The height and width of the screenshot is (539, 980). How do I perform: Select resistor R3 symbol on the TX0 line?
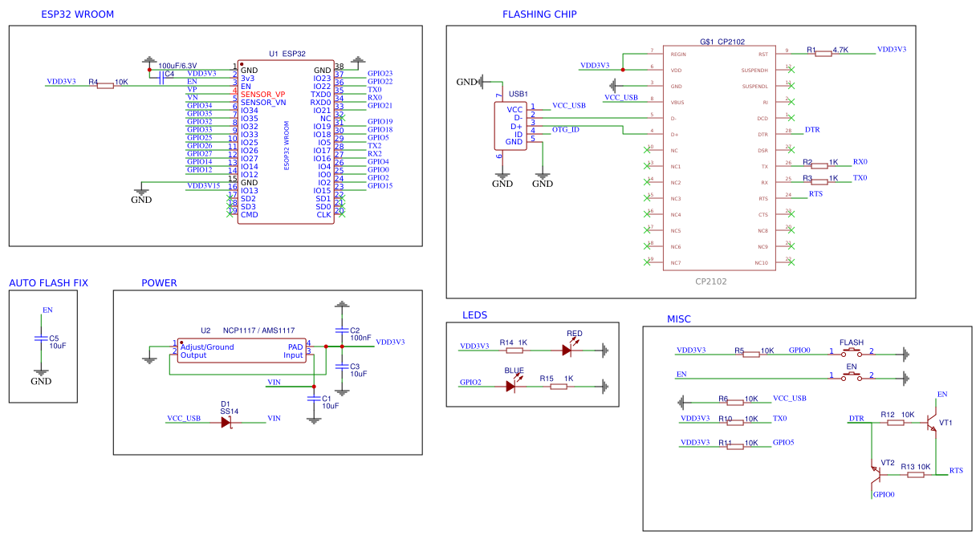point(819,182)
